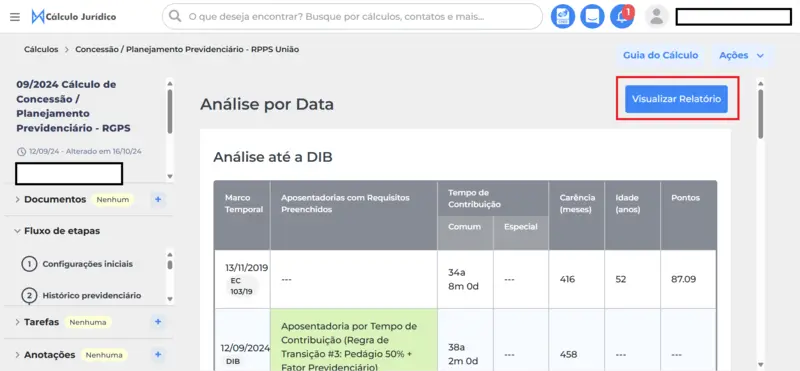The height and width of the screenshot is (371, 800).
Task: Open the Ações dropdown
Action: (741, 55)
